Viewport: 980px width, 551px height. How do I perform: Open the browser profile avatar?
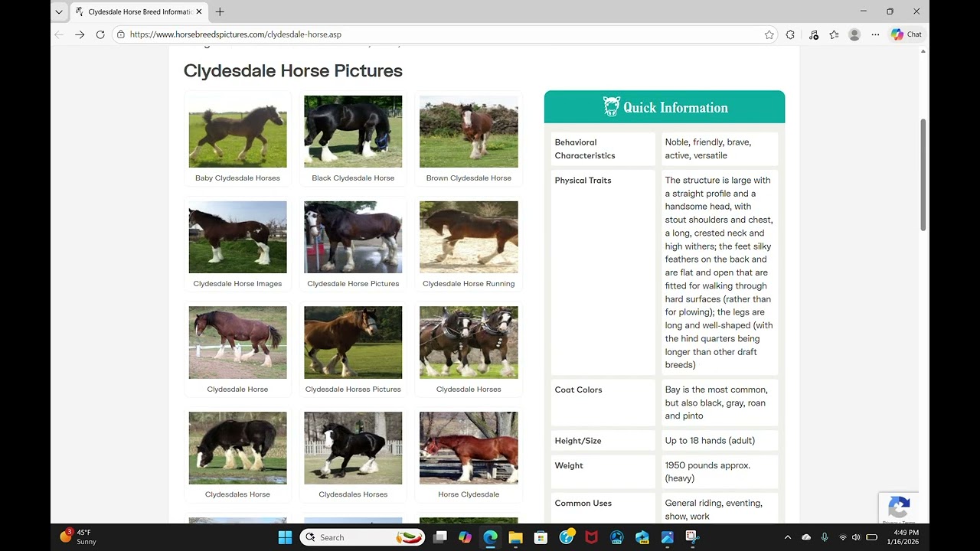click(x=854, y=34)
